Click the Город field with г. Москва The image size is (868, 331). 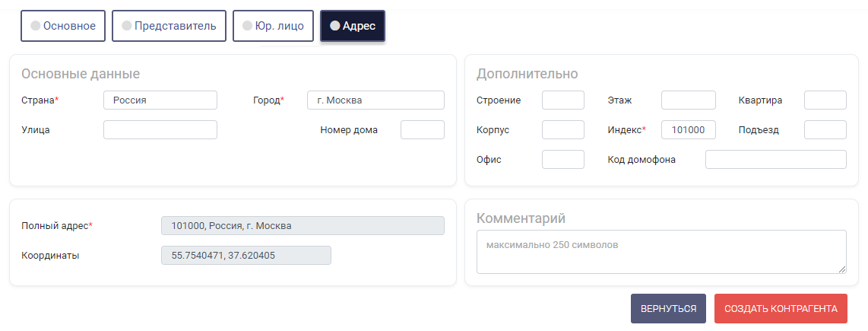pyautogui.click(x=375, y=100)
